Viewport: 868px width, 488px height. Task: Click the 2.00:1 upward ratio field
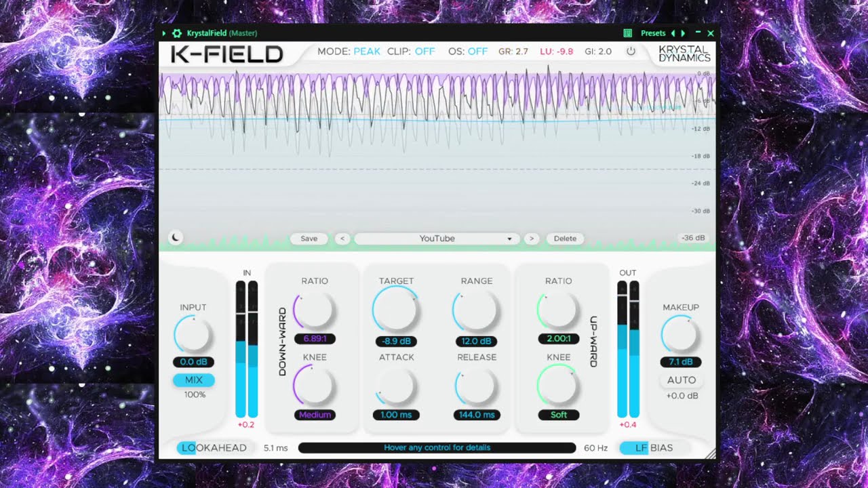tap(559, 339)
